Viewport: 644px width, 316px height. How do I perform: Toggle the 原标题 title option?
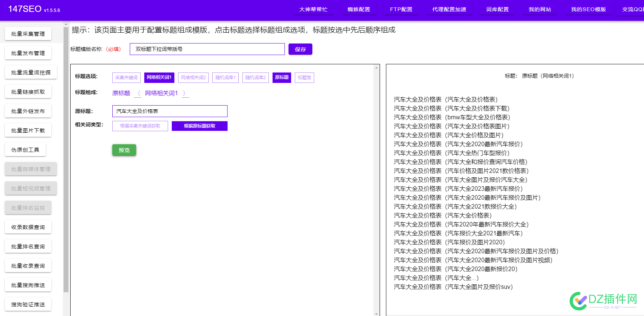pos(282,77)
